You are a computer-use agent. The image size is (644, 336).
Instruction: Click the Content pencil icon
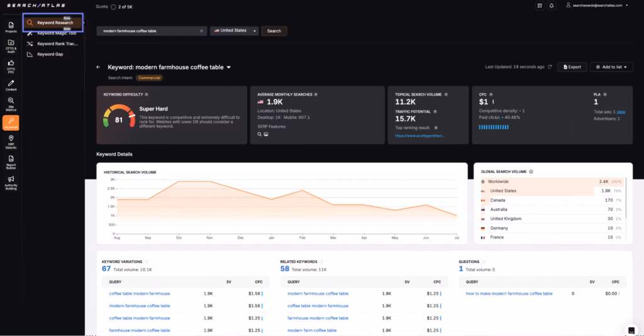click(x=11, y=85)
